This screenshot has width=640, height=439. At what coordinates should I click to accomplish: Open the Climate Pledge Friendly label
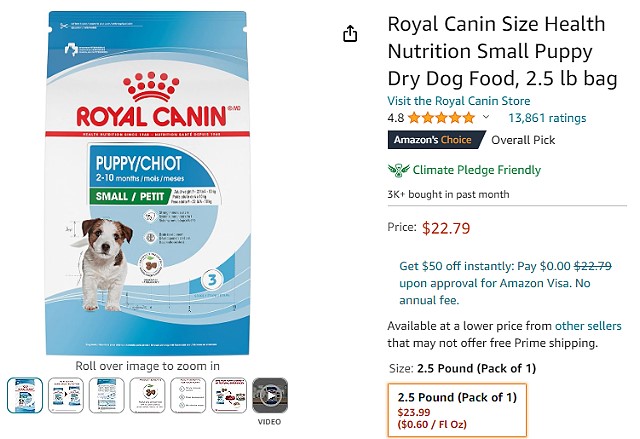(x=476, y=170)
